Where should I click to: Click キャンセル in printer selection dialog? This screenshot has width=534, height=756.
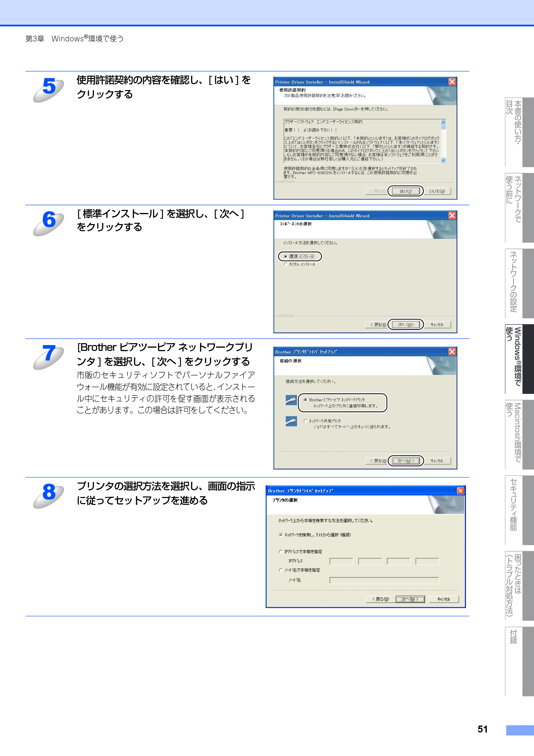(444, 599)
